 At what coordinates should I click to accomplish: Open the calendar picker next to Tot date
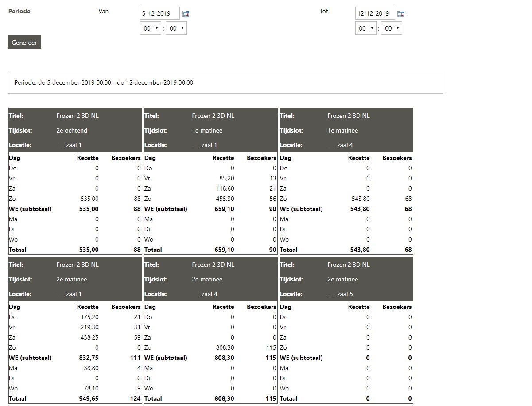pos(401,14)
